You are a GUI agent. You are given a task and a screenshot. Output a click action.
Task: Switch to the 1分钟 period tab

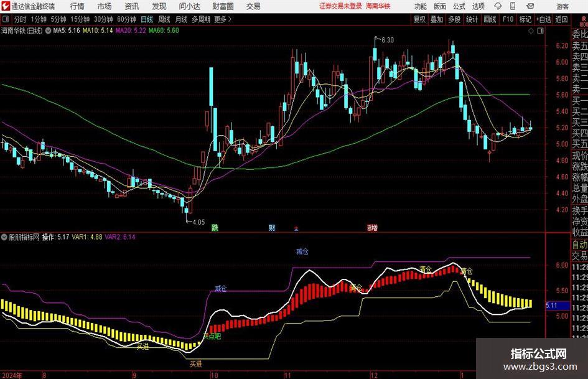pyautogui.click(x=39, y=19)
